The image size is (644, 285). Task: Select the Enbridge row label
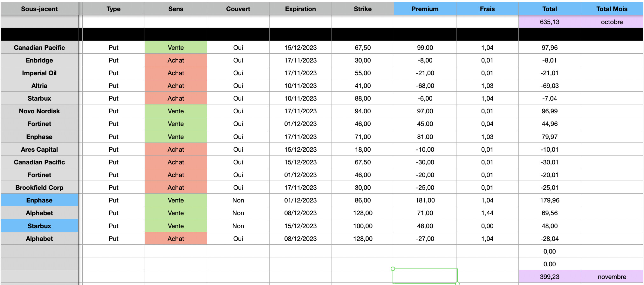coord(39,60)
